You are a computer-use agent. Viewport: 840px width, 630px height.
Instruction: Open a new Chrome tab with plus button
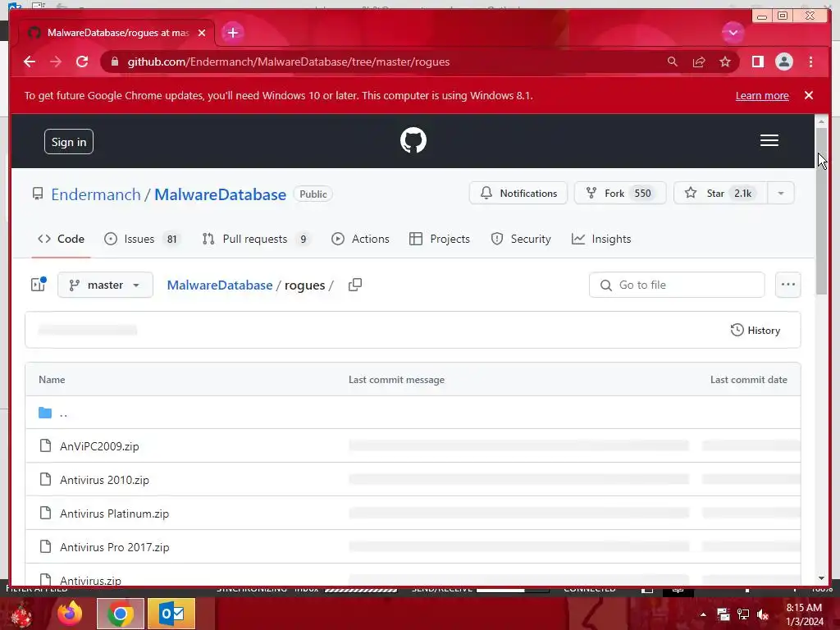pyautogui.click(x=232, y=33)
